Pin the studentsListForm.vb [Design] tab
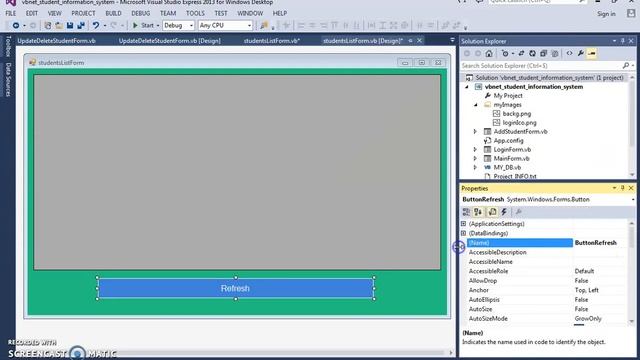 pyautogui.click(x=410, y=40)
